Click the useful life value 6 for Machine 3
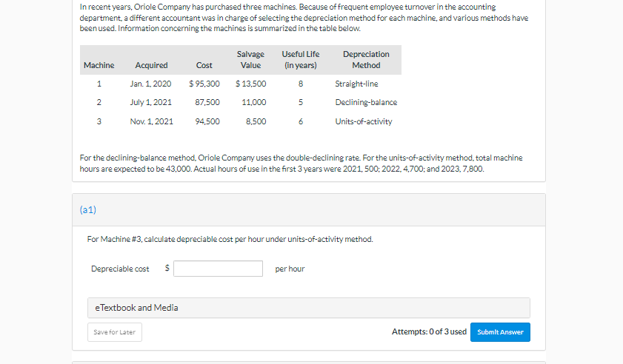Image resolution: width=623 pixels, height=364 pixels. pyautogui.click(x=301, y=121)
